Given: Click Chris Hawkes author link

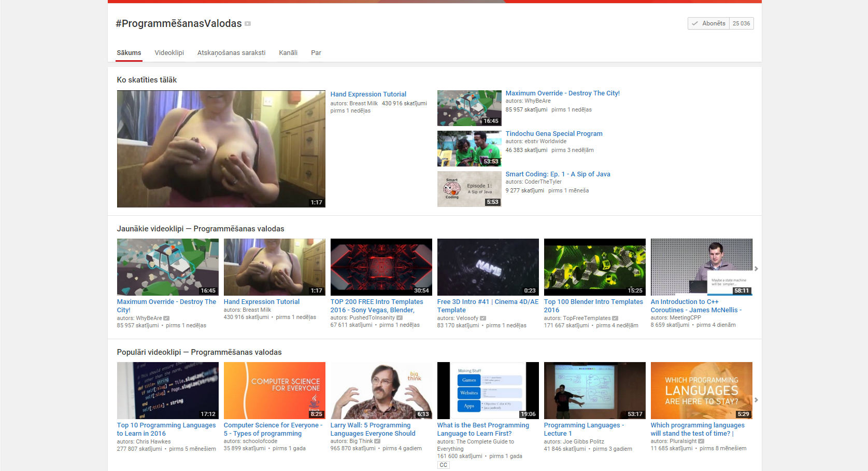Looking at the screenshot, I should (153, 442).
